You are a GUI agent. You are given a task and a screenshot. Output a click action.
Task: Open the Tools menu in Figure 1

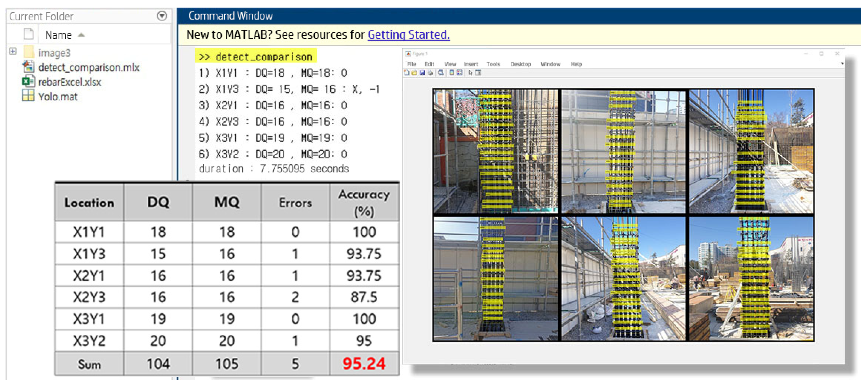click(x=493, y=64)
